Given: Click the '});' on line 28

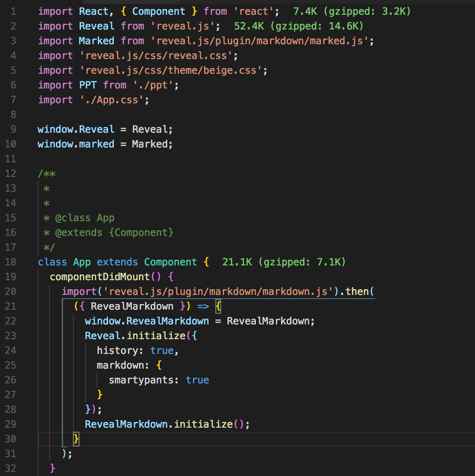Looking at the screenshot, I should [93, 410].
